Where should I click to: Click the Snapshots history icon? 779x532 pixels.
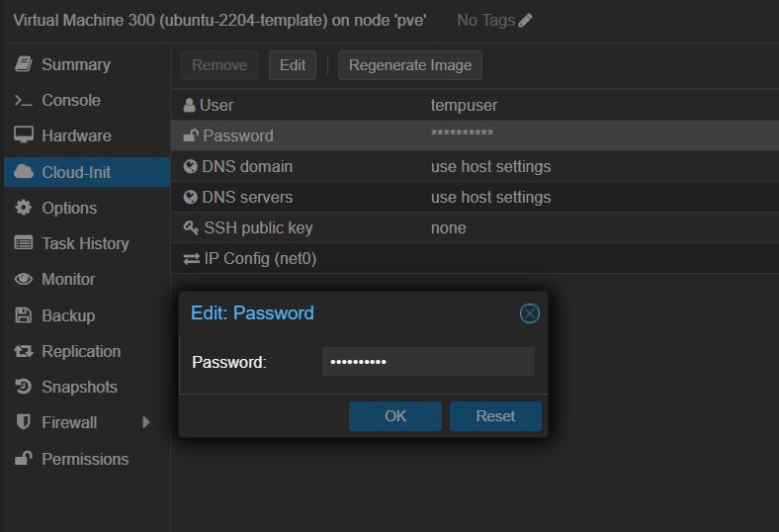tap(24, 387)
